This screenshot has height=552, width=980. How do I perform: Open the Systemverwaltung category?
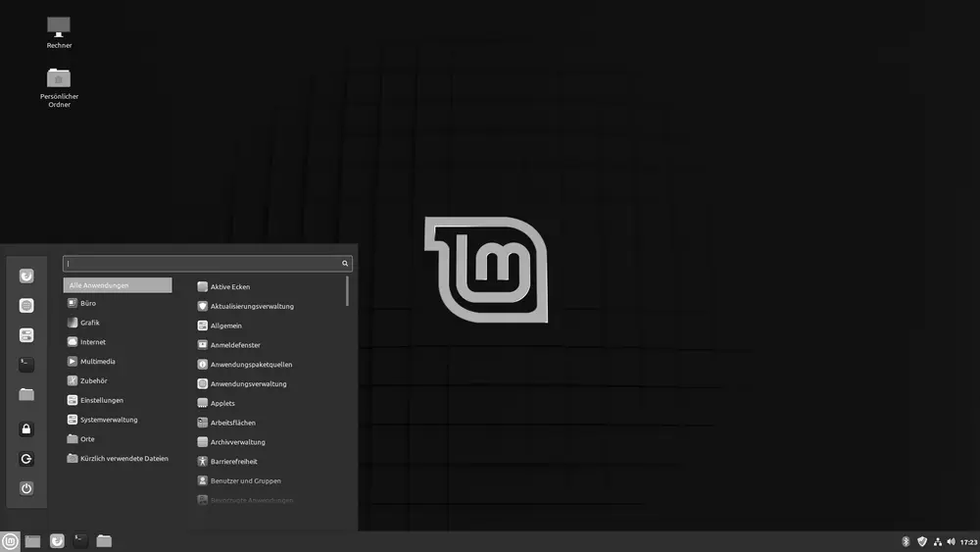click(x=118, y=420)
